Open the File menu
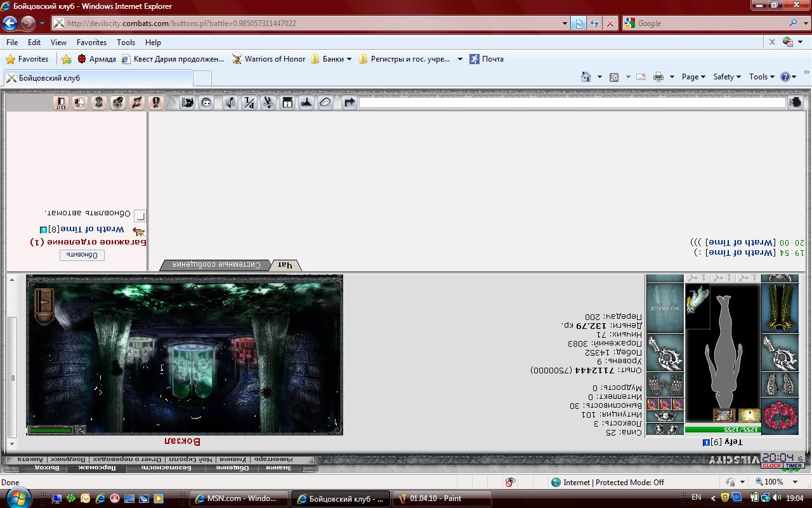This screenshot has width=812, height=508. [11, 43]
